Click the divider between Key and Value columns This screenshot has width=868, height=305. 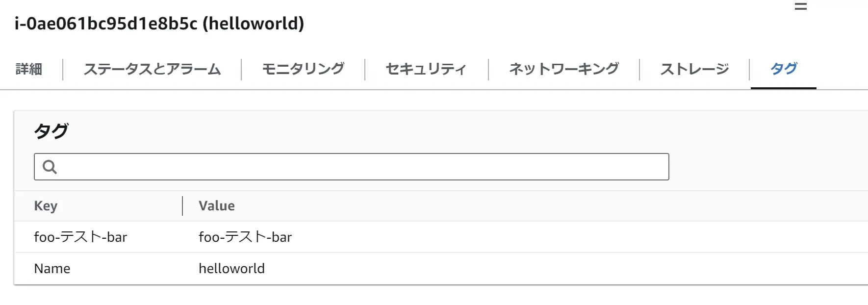(182, 206)
